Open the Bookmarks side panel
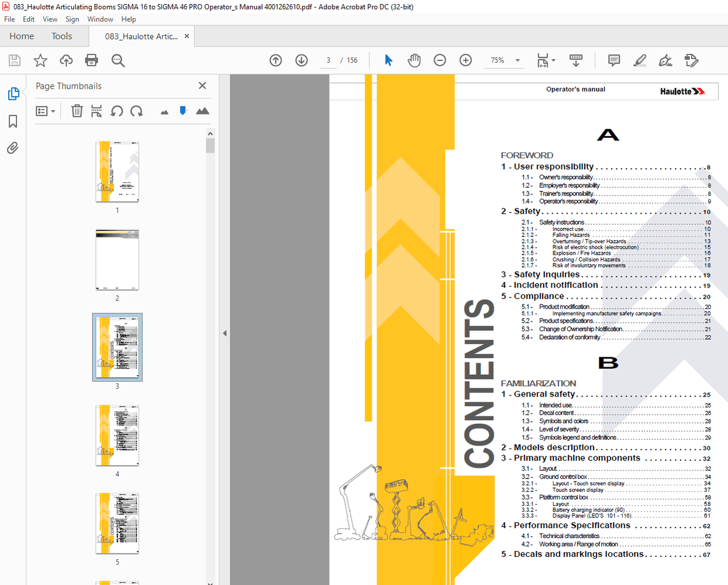This screenshot has width=728, height=585. click(x=13, y=121)
